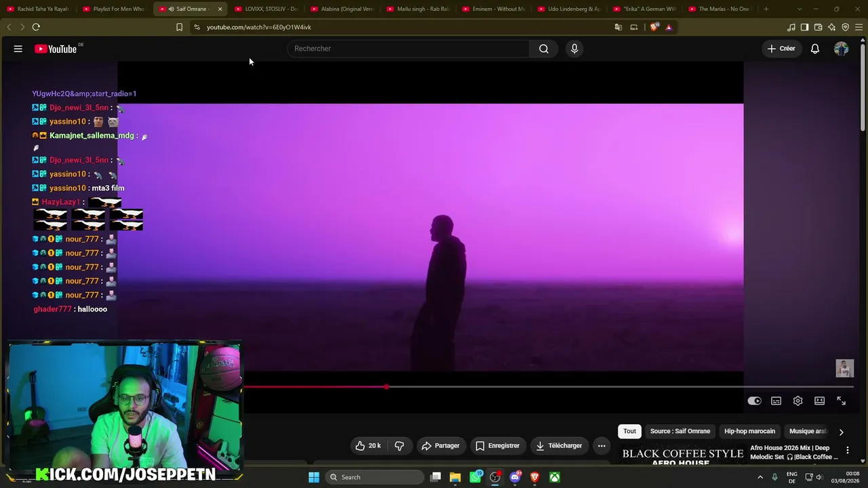The height and width of the screenshot is (488, 868).
Task: Open the Afro House 2026 Mix video
Action: click(794, 452)
